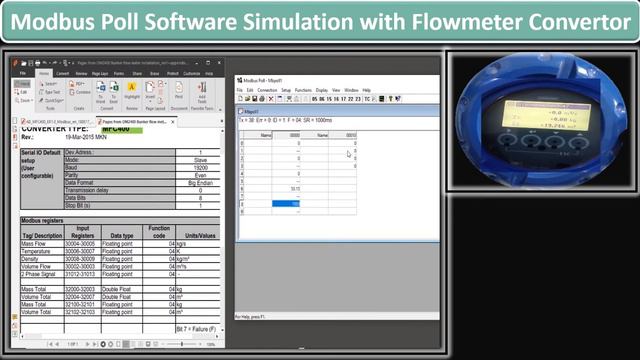
Task: Click function code 16 in Modbus Poll toolbar
Action: pos(336,99)
